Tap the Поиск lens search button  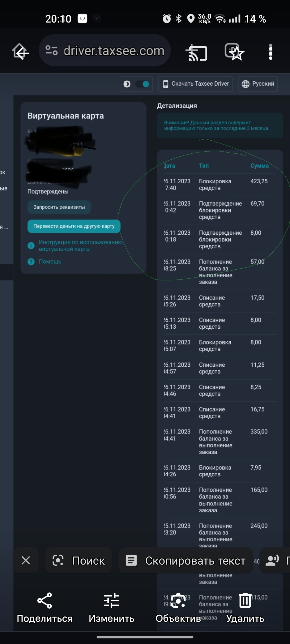tap(78, 560)
